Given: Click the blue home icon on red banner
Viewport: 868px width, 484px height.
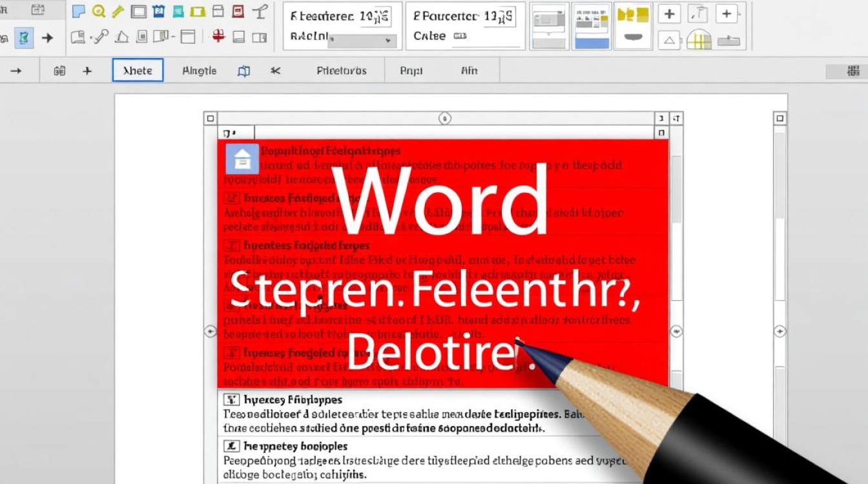Looking at the screenshot, I should (242, 159).
